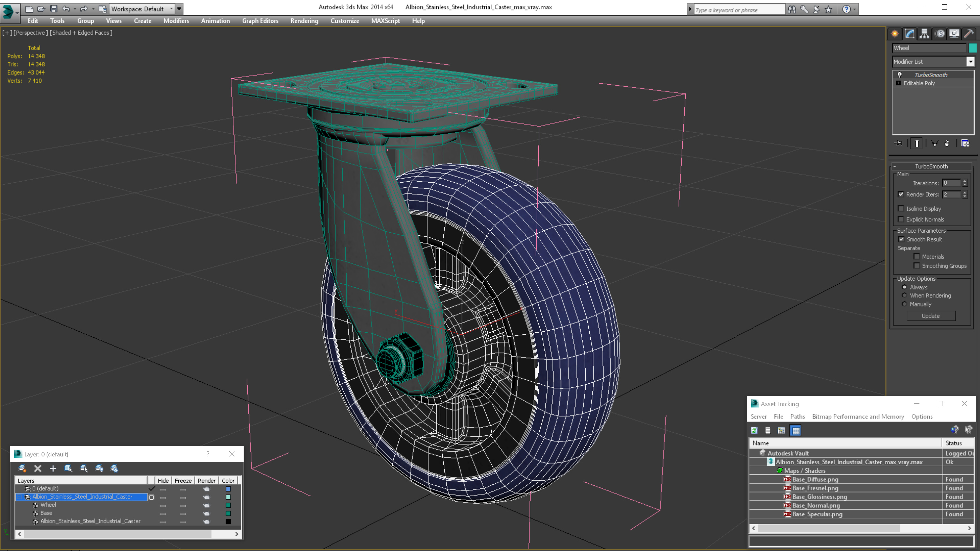Toggle Smooth Result checkbox in TurboSmooth
980x551 pixels.
(901, 239)
